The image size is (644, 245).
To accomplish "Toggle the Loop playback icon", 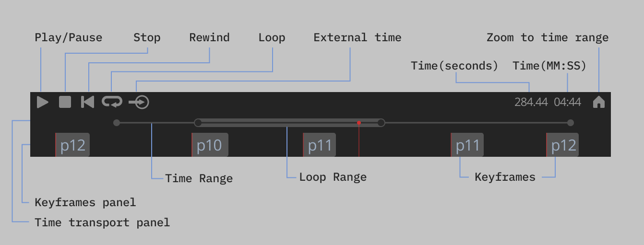I will [112, 102].
